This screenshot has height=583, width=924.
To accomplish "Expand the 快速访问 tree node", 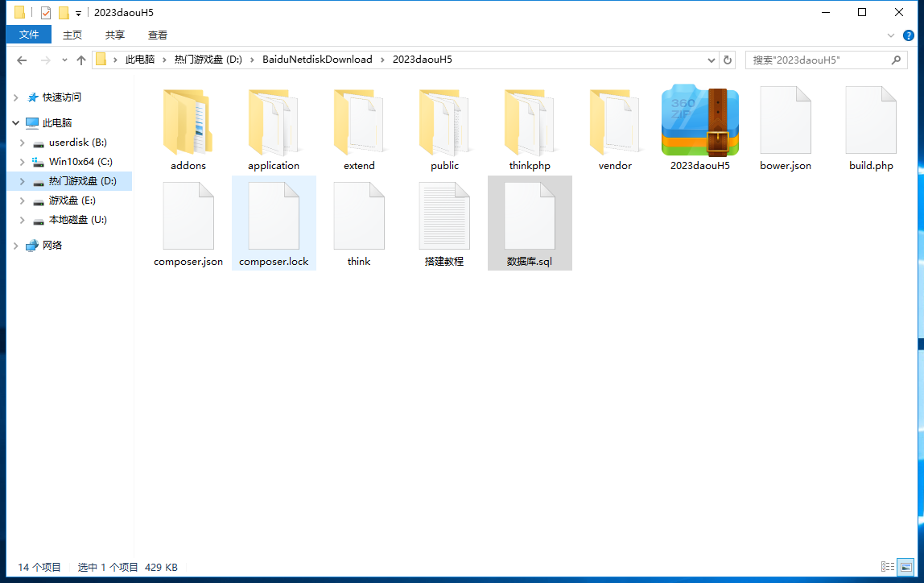I will tap(15, 97).
